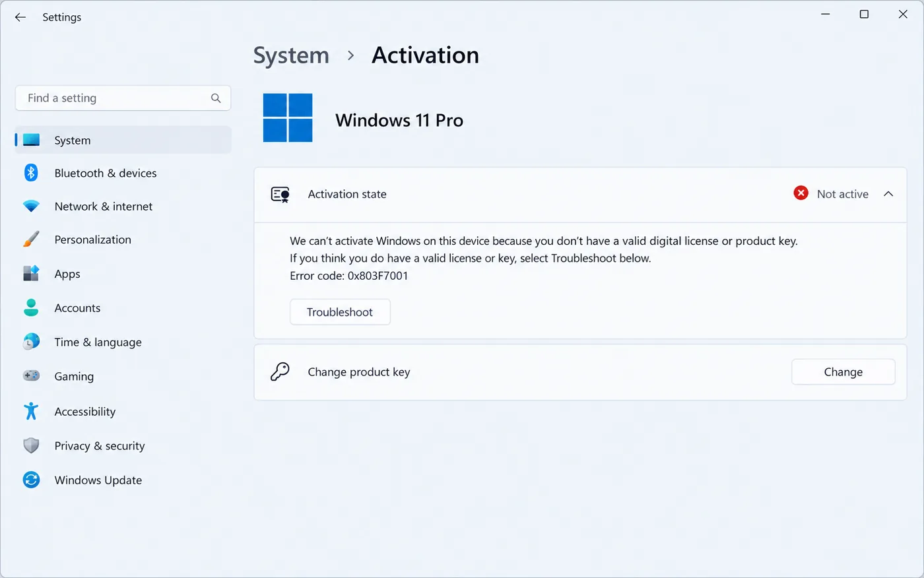The width and height of the screenshot is (924, 578).
Task: Click the System breadcrumb link
Action: tap(291, 55)
